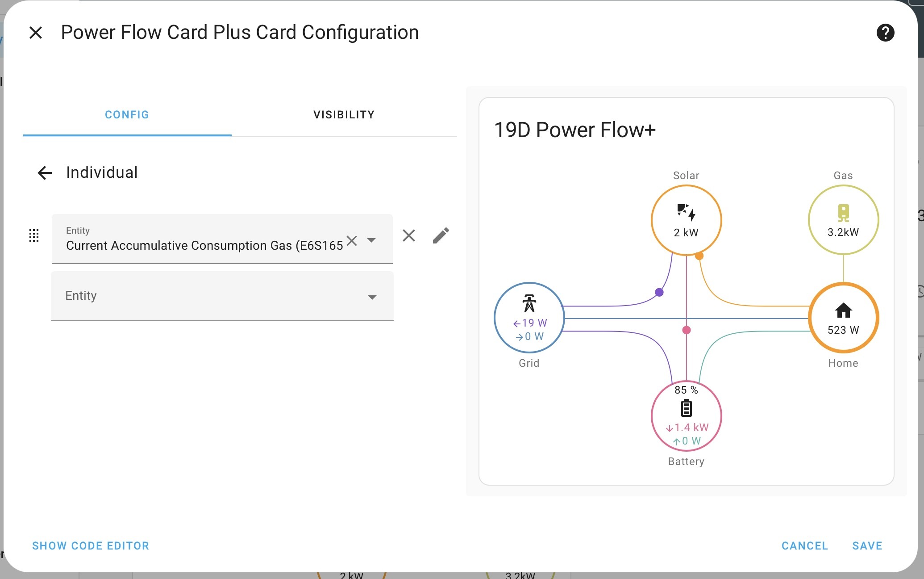Switch to the Visibility tab
The image size is (924, 579).
(x=344, y=115)
